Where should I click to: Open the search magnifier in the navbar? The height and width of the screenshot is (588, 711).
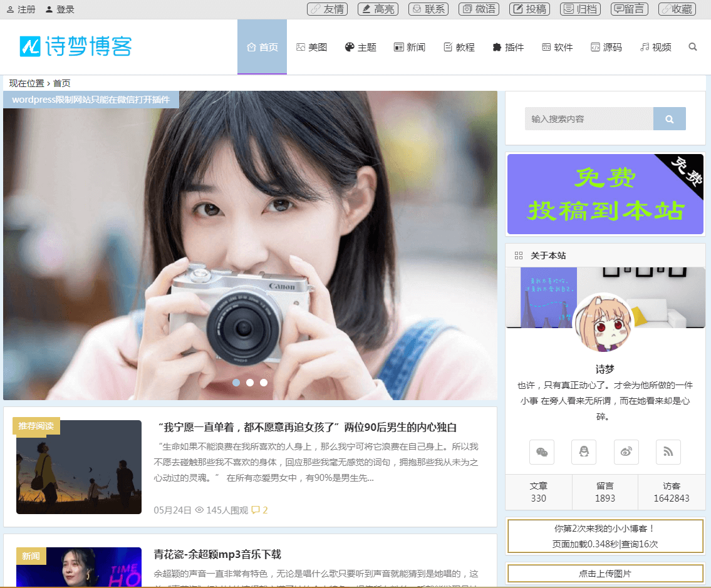click(x=692, y=46)
